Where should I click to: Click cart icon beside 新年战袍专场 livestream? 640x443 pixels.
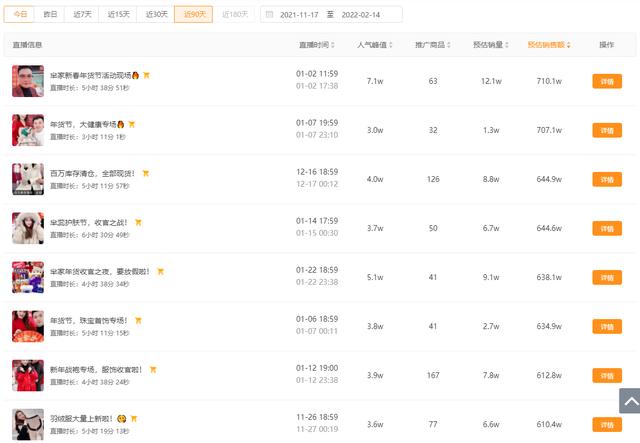[153, 369]
